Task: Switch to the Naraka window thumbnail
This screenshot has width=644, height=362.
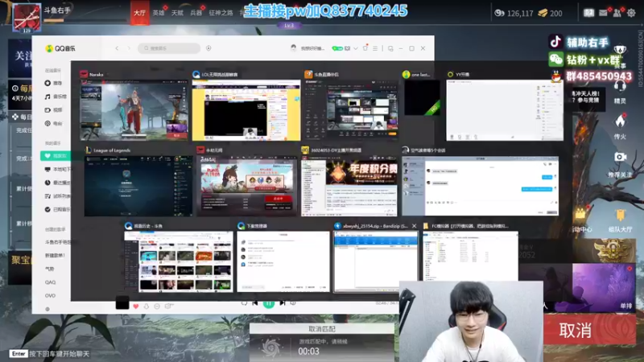Action: click(x=134, y=110)
